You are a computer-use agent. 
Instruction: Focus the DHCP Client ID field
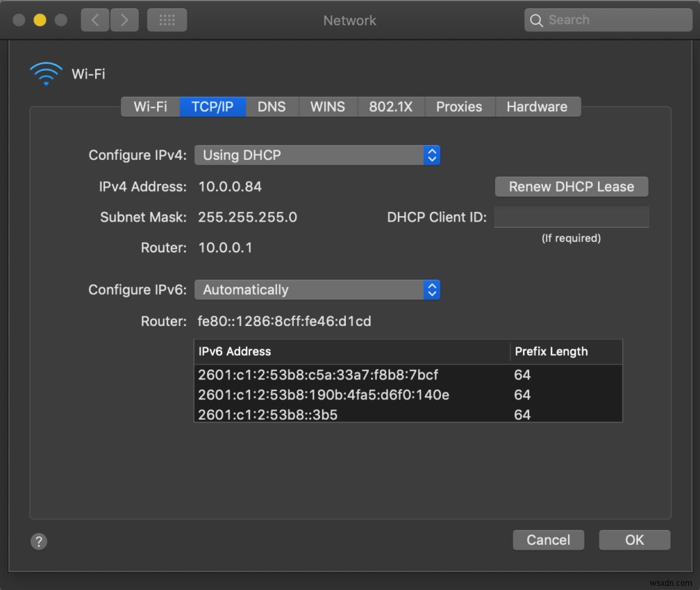[571, 217]
